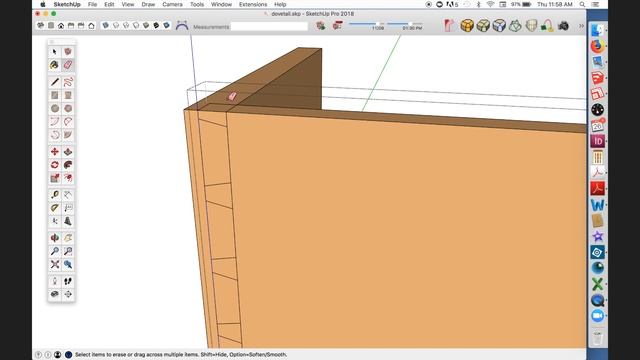Open the Edit menu
The image size is (640, 360).
[109, 4]
